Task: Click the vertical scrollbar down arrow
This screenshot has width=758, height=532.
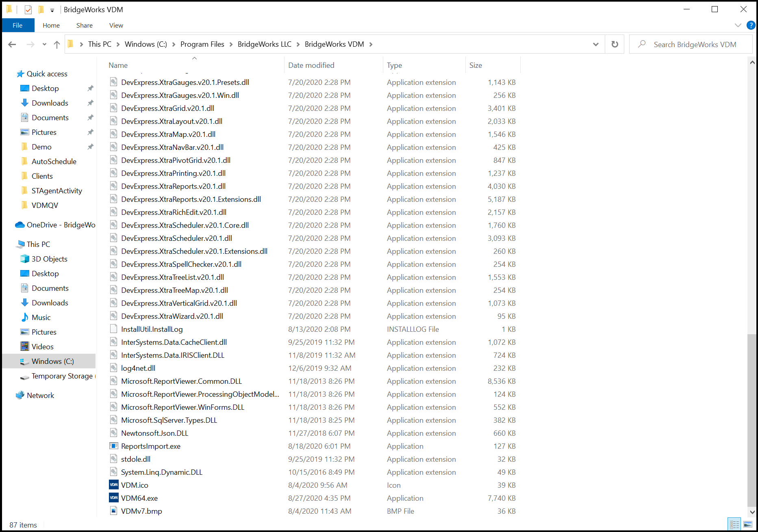Action: point(752,512)
